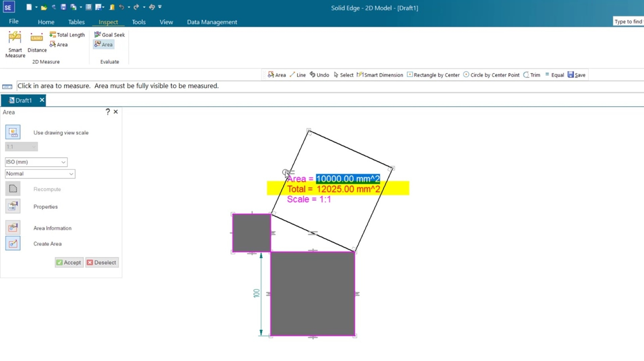The width and height of the screenshot is (644, 361).
Task: Click the Distance measure tool
Action: coord(37,42)
